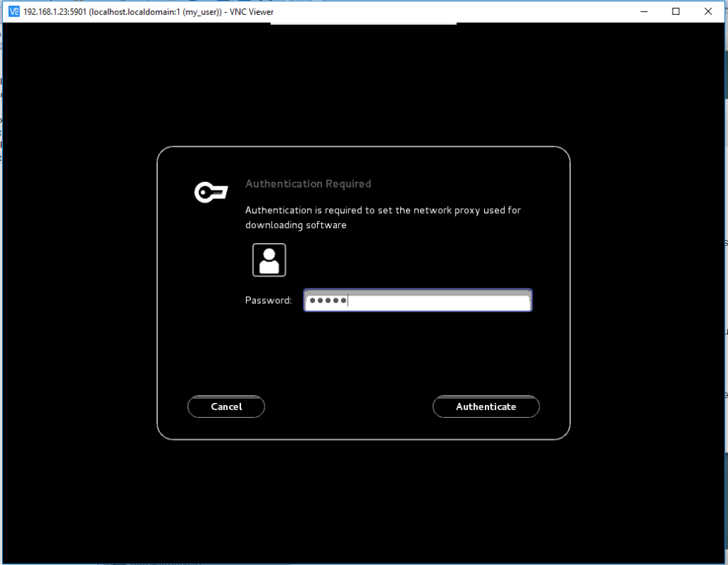Click the network proxy description text
728x565 pixels.
[383, 217]
